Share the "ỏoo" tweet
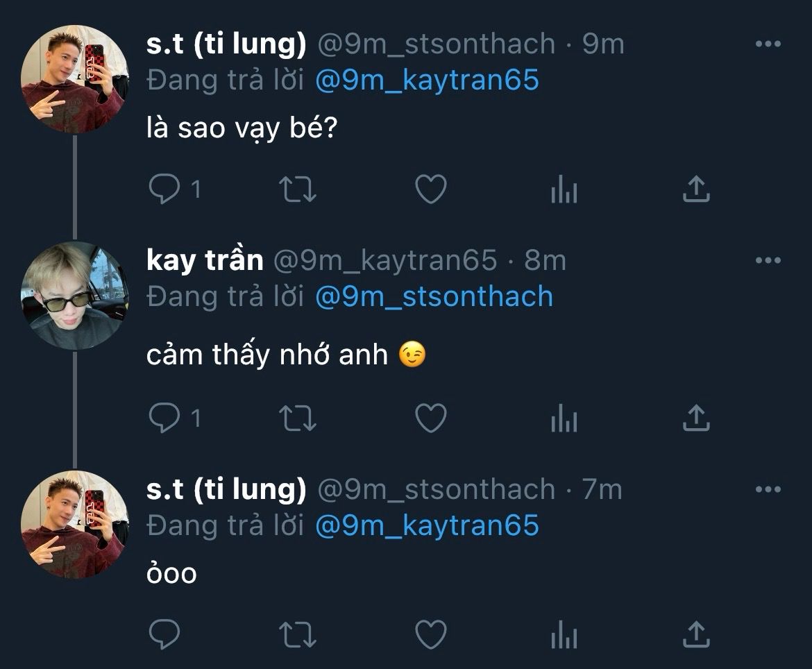812x669 pixels. click(x=696, y=634)
